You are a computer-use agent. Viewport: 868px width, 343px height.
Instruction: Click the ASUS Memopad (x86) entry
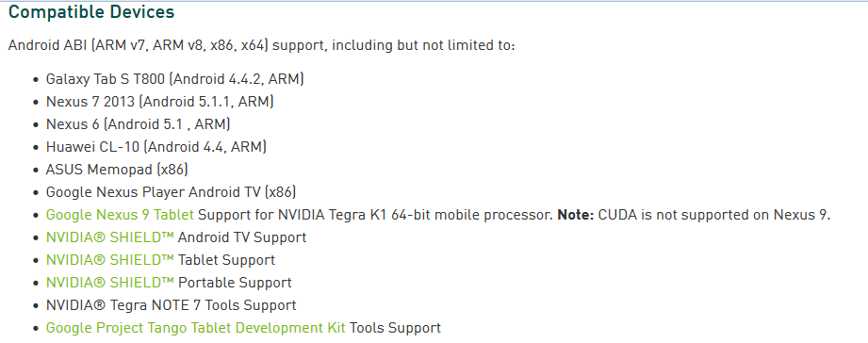click(x=117, y=170)
